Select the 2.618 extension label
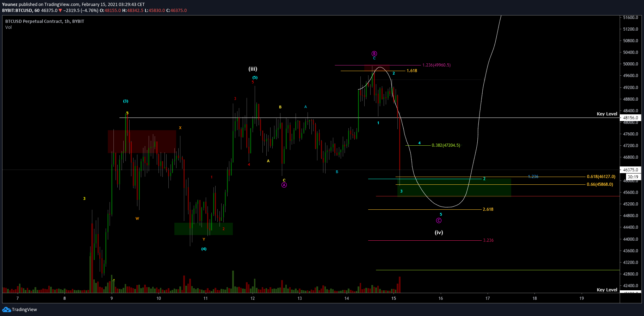Image resolution: width=644 pixels, height=316 pixels. pos(488,209)
